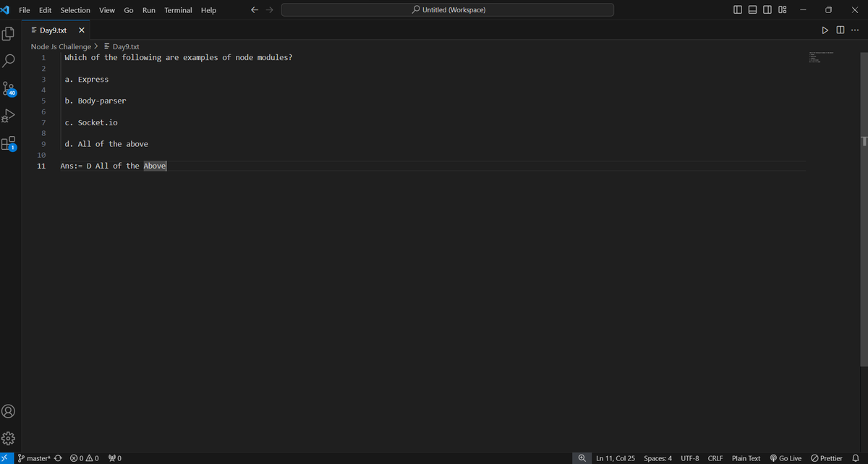The height and width of the screenshot is (464, 868).
Task: Open remote window button in status bar
Action: [x=6, y=458]
